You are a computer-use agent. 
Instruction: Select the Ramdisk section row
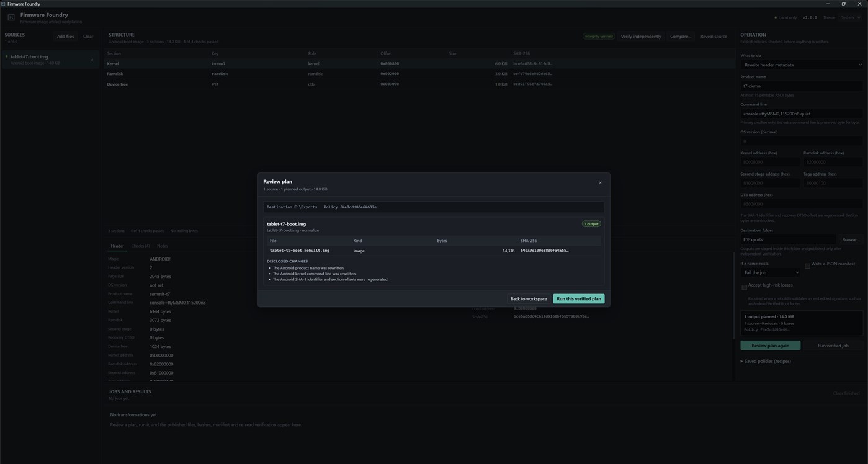(x=420, y=74)
